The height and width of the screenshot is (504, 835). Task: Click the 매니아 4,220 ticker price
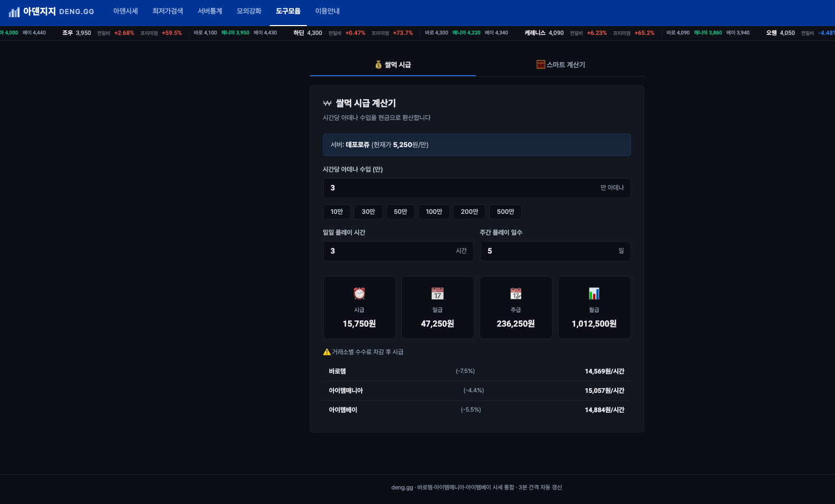point(467,33)
